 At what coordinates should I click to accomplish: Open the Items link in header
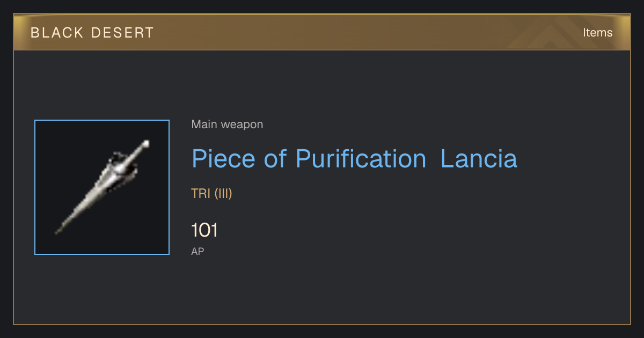[x=597, y=33]
